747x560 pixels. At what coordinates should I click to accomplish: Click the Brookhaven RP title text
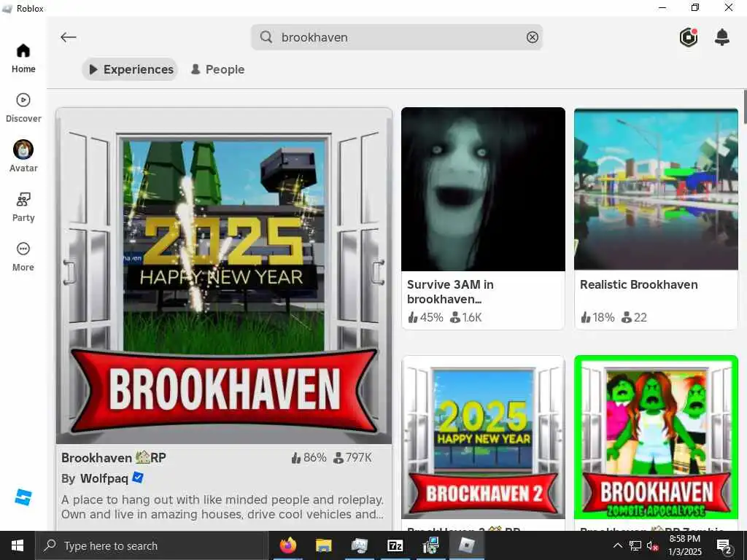click(x=113, y=458)
